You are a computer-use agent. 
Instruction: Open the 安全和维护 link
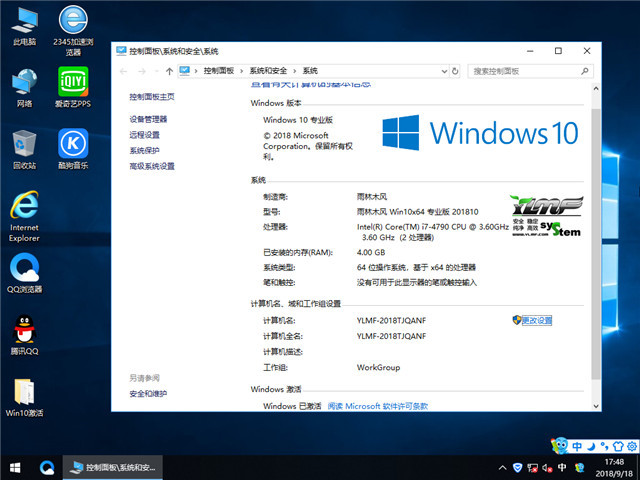click(148, 394)
